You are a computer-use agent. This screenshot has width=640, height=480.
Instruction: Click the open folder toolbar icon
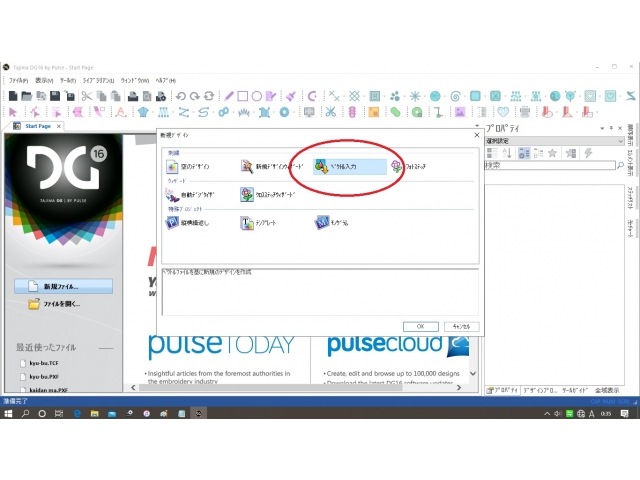[x=27, y=96]
